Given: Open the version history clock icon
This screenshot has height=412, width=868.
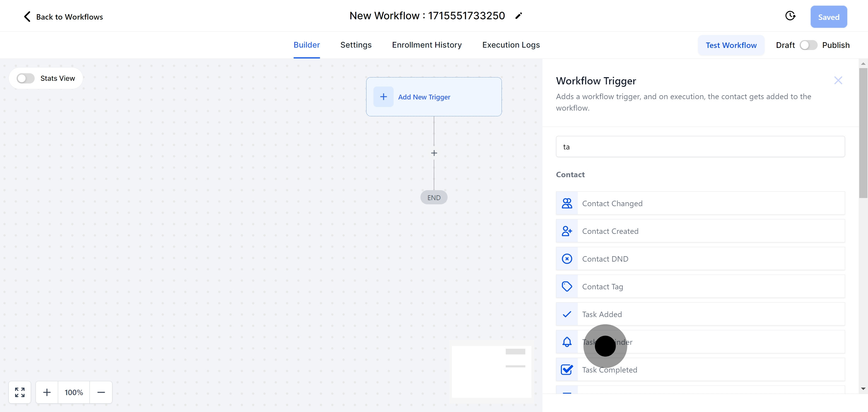Looking at the screenshot, I should point(790,16).
